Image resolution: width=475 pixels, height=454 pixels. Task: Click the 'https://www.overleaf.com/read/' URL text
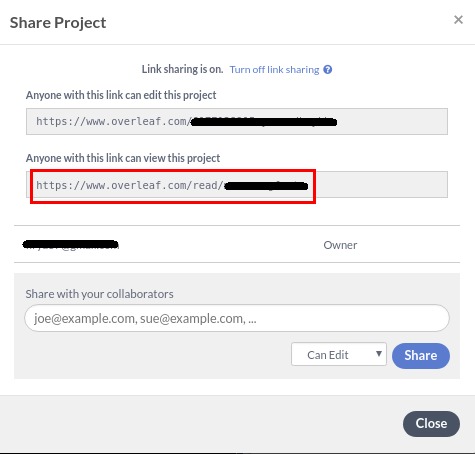click(x=129, y=185)
